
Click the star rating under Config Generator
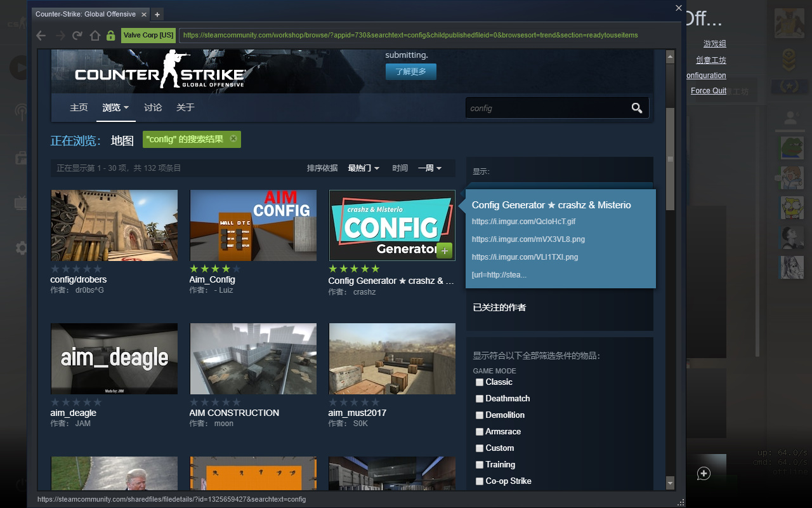coord(354,269)
